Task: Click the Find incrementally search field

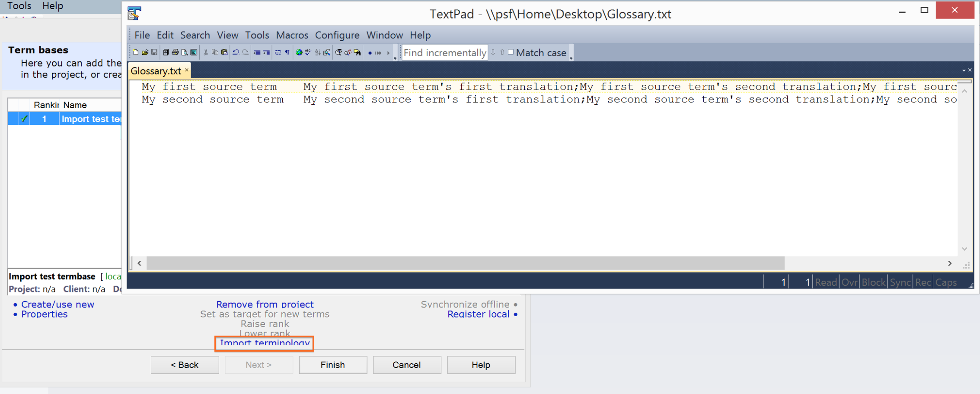Action: [444, 53]
